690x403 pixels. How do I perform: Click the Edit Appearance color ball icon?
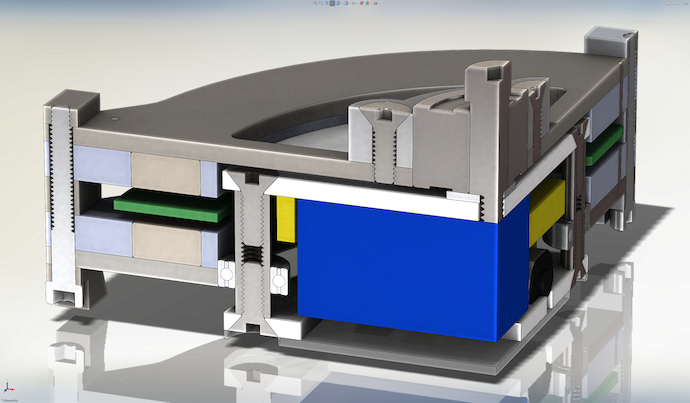[x=362, y=4]
